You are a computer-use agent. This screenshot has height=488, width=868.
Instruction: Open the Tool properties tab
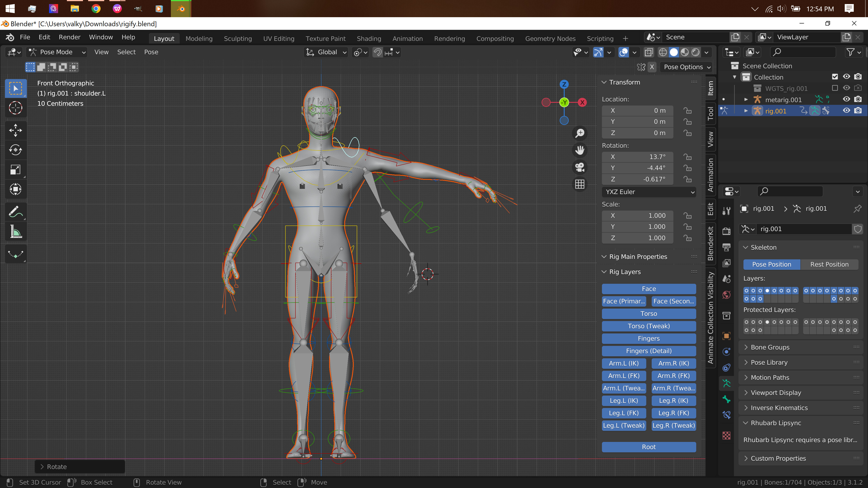(x=726, y=211)
